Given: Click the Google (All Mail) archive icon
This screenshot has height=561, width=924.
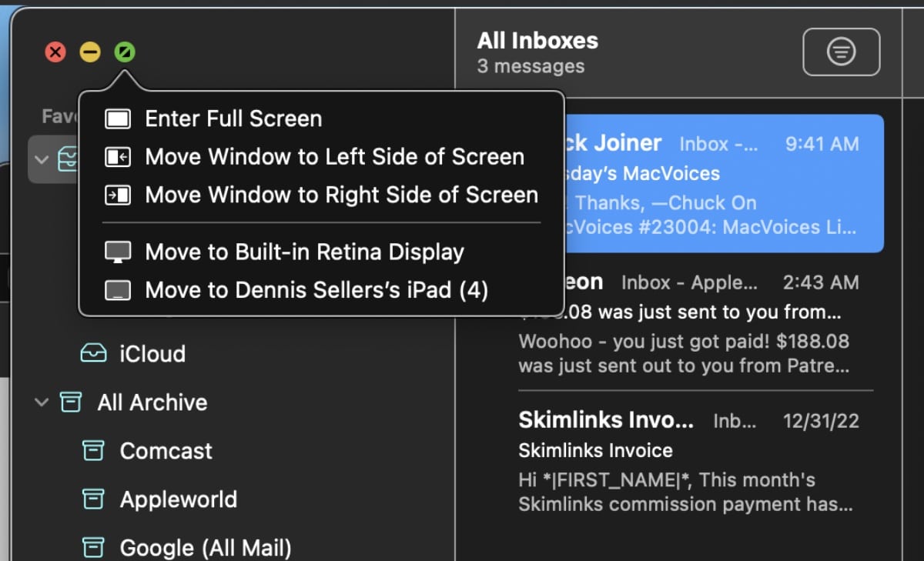Looking at the screenshot, I should pyautogui.click(x=93, y=547).
